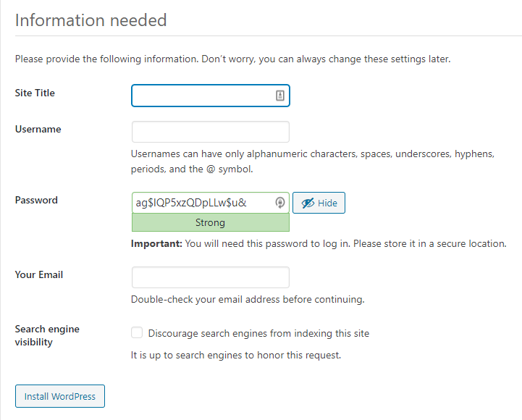Click the 'Information needed' heading
522x420 pixels.
click(91, 20)
